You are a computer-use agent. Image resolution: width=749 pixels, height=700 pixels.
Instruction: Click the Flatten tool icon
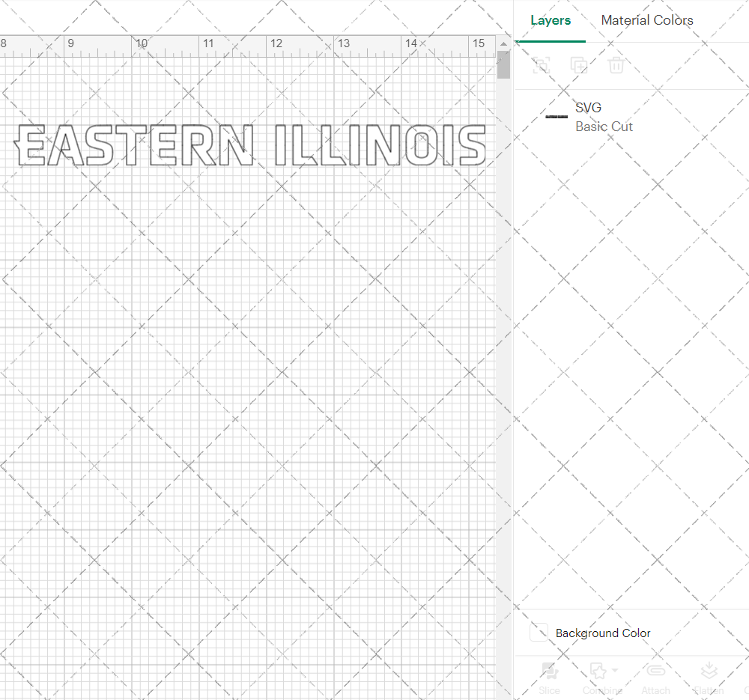tap(709, 672)
